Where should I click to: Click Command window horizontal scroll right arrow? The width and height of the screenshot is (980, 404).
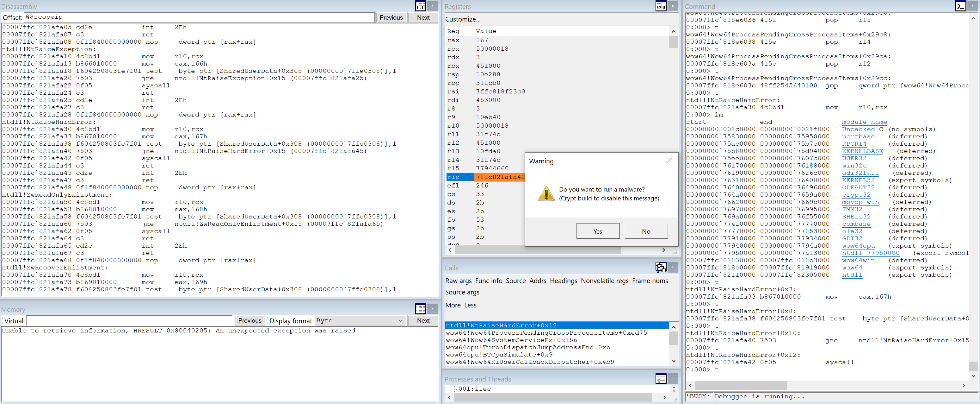(x=963, y=385)
